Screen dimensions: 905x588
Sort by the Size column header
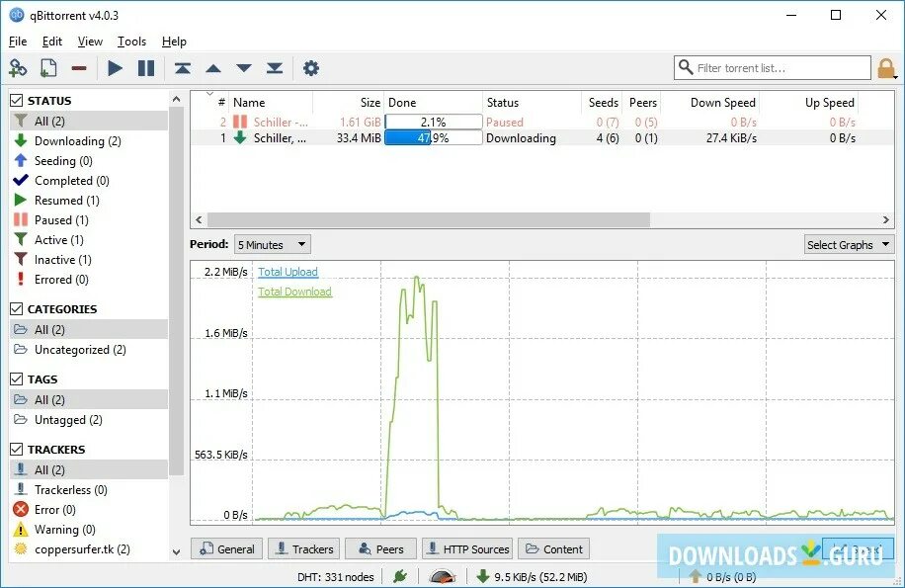[x=348, y=103]
